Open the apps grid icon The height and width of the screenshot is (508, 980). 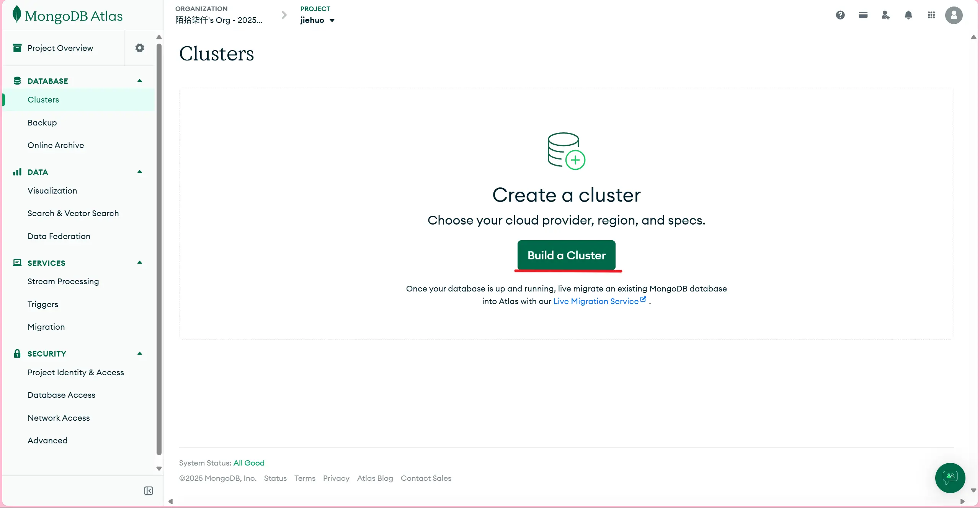click(931, 15)
